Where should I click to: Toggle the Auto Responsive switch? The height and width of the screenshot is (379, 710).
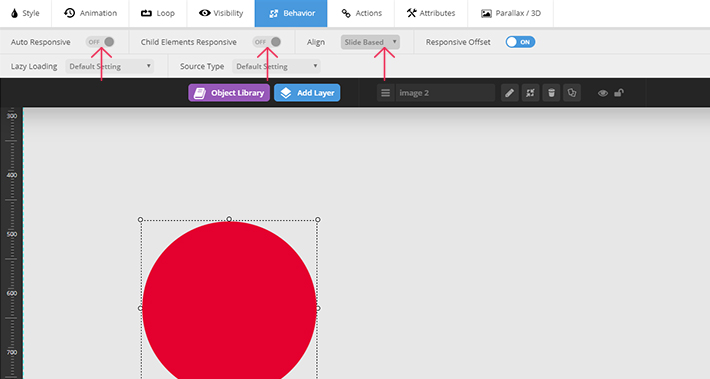100,42
